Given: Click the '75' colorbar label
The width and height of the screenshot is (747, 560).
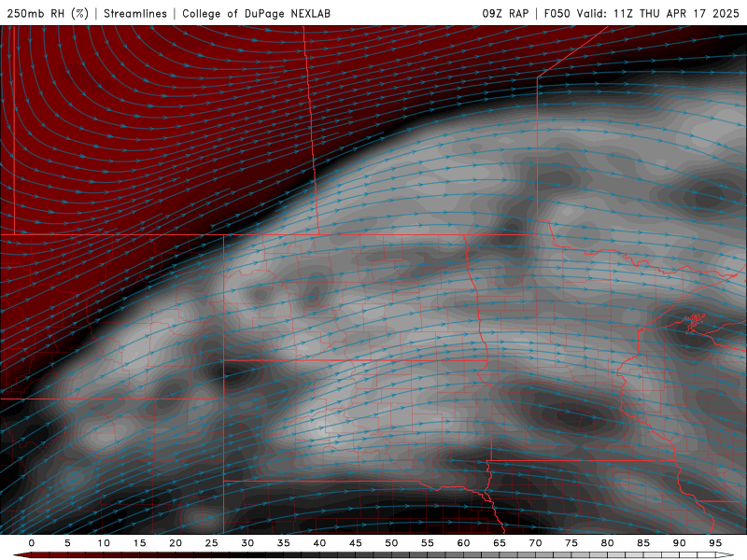Looking at the screenshot, I should tap(571, 543).
